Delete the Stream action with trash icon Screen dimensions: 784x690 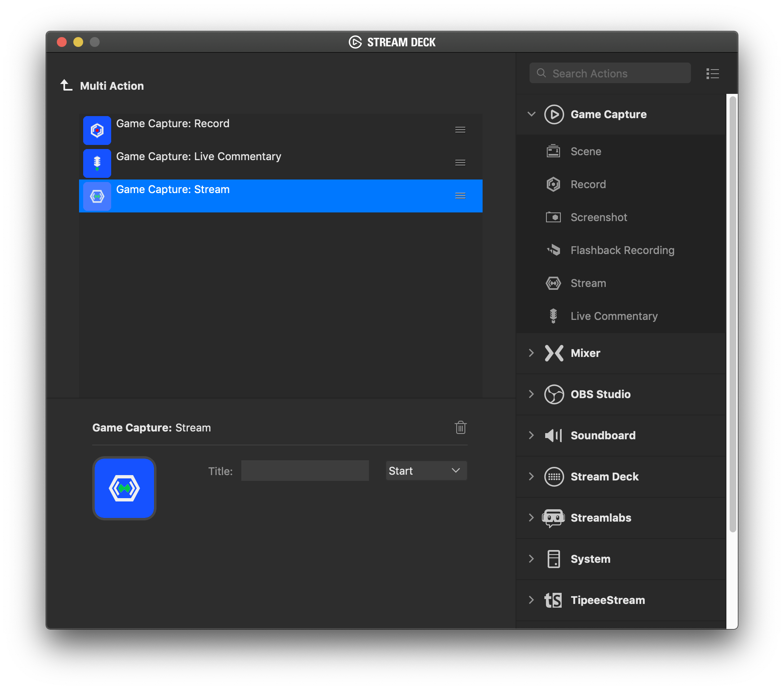460,427
